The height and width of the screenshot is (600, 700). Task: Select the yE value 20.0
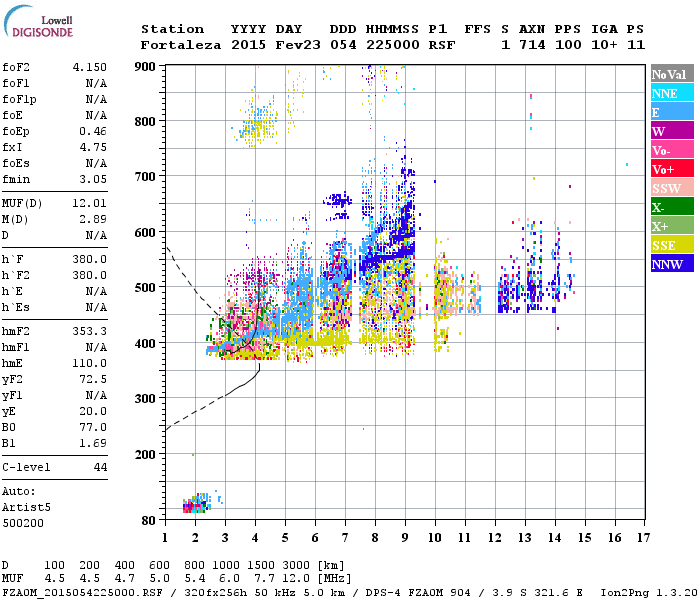point(93,411)
